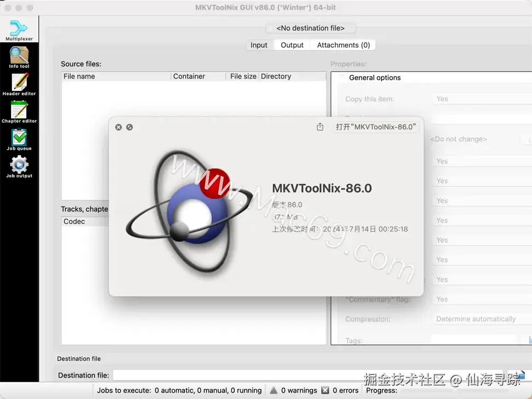Sort by Directory column header

(292, 76)
